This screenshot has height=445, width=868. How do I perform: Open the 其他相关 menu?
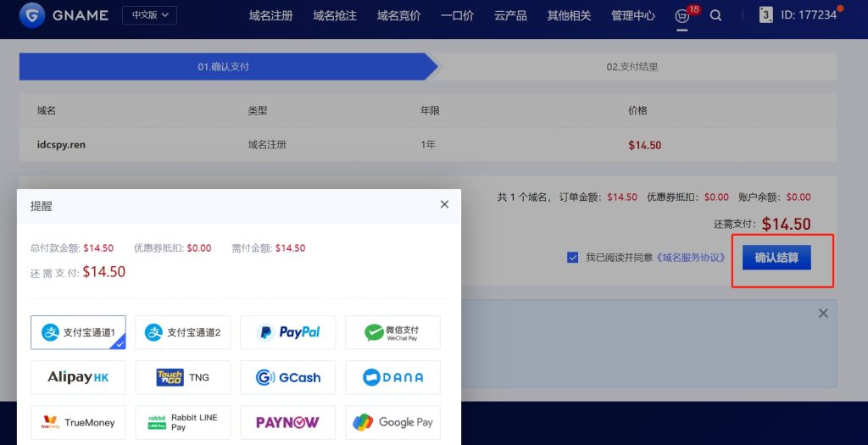(569, 15)
